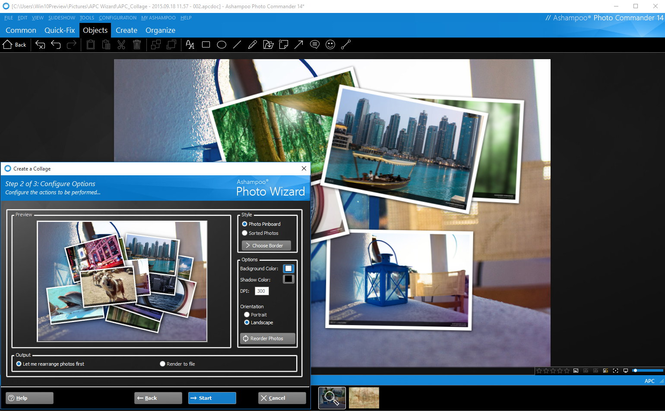Click the monitor fullscreen icon in status bar
The width and height of the screenshot is (665, 411).
pos(626,370)
